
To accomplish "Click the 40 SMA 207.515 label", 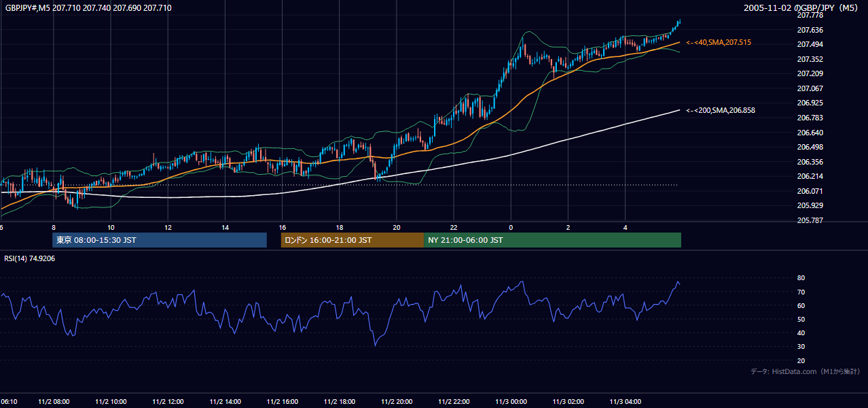I will (719, 42).
